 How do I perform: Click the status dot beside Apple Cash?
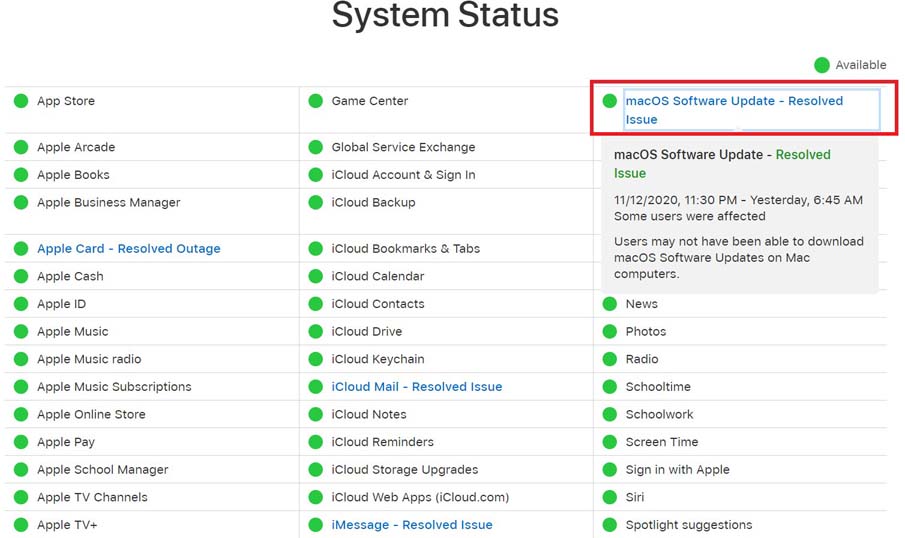pyautogui.click(x=21, y=277)
